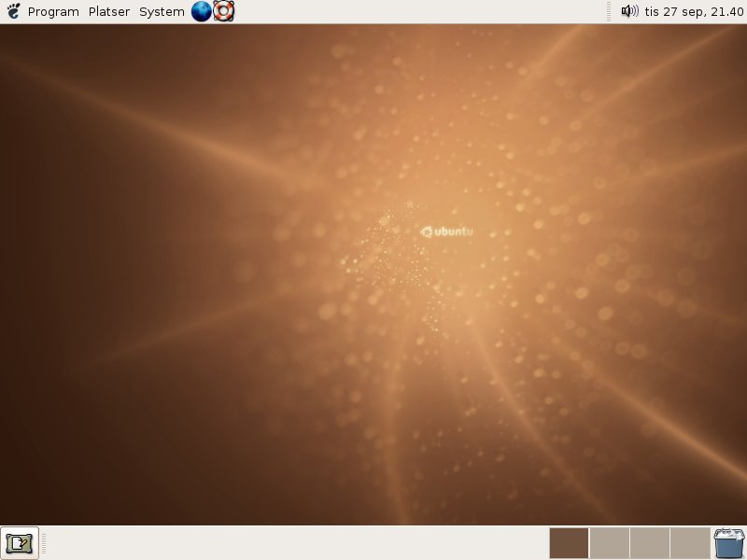The width and height of the screenshot is (747, 560).
Task: Open the calendar from the clock
Action: [x=694, y=11]
